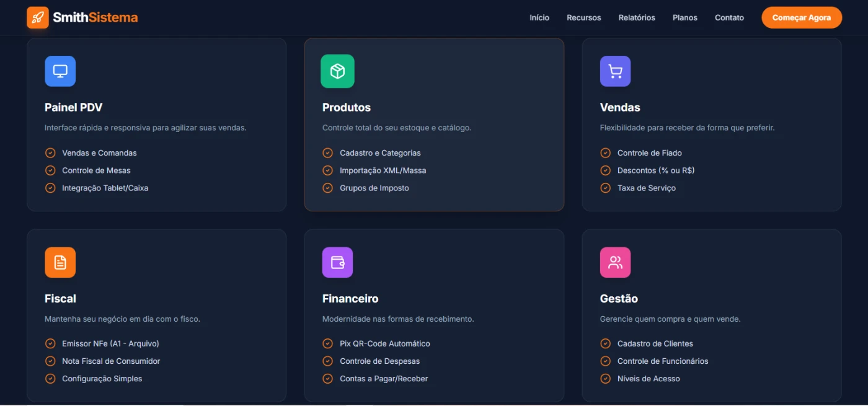Navigate to the Planos page
Viewport: 868px width, 406px height.
pyautogui.click(x=684, y=18)
